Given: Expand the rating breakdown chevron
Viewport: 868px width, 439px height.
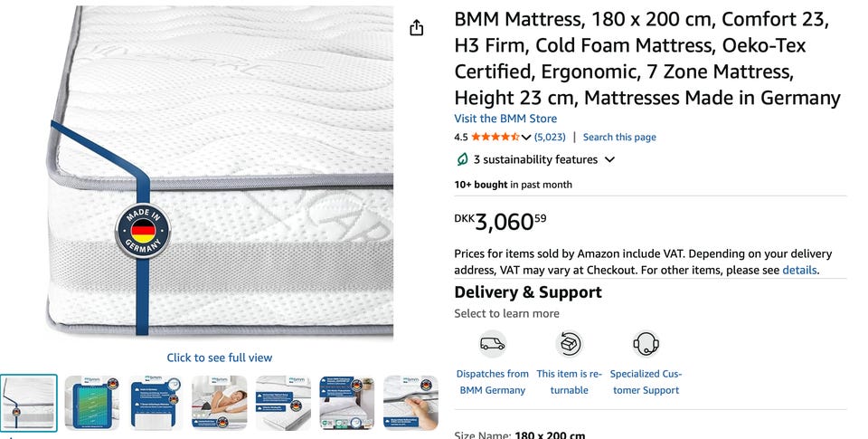Looking at the screenshot, I should coord(526,138).
